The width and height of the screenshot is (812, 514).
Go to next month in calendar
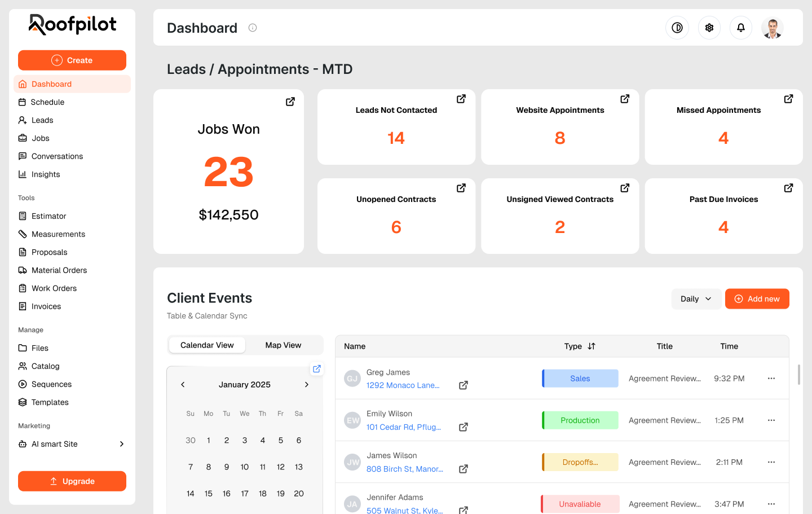(307, 385)
